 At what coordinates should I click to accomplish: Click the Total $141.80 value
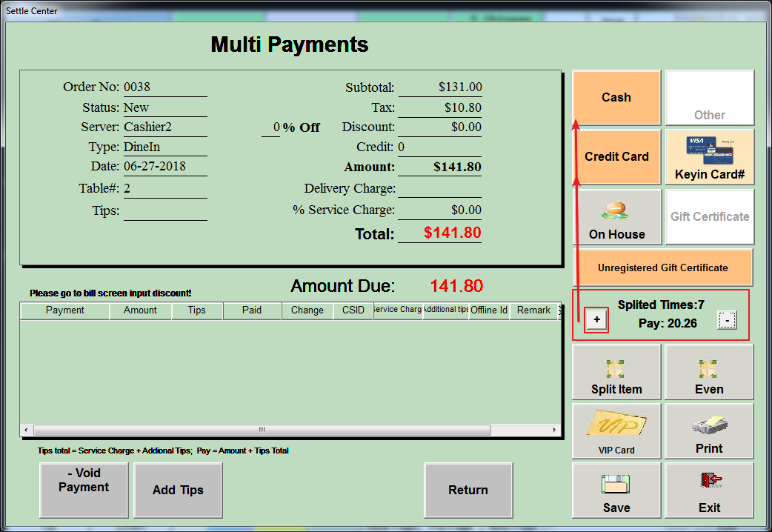point(453,233)
